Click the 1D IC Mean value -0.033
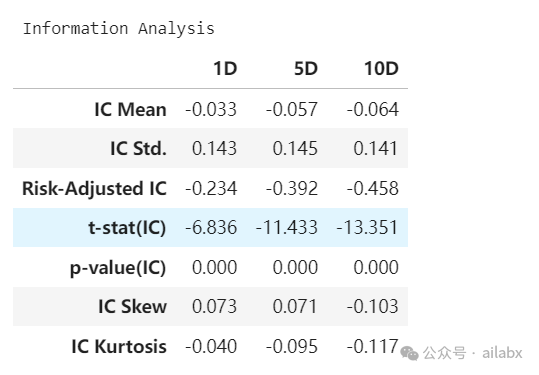This screenshot has height=375, width=539. coord(211,110)
